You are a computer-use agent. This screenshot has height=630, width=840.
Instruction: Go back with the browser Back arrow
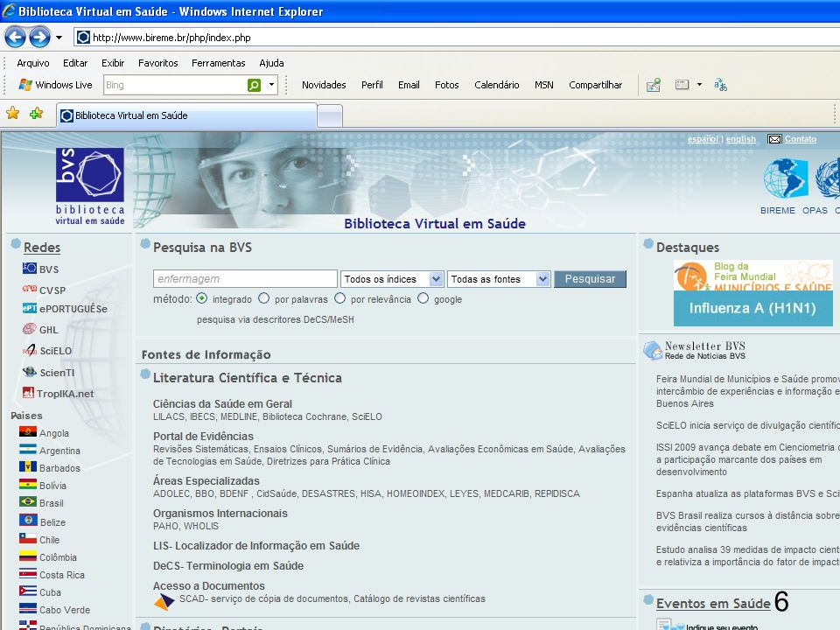pyautogui.click(x=15, y=37)
